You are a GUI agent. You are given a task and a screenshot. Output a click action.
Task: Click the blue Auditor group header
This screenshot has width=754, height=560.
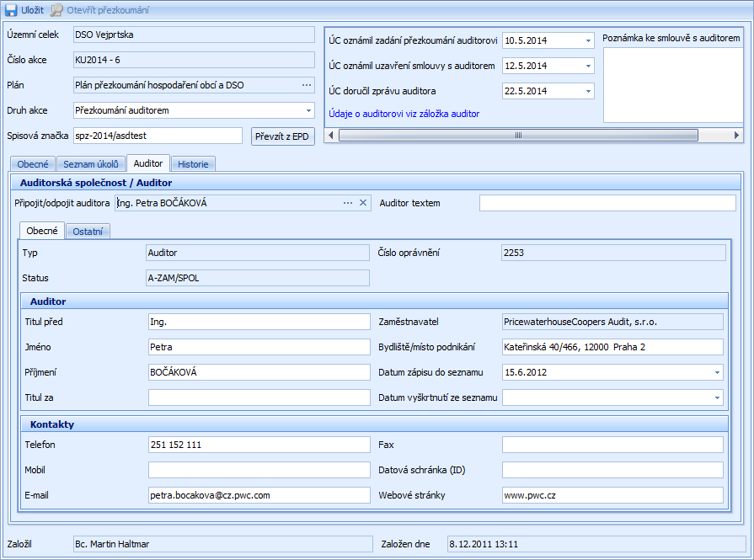(375, 301)
